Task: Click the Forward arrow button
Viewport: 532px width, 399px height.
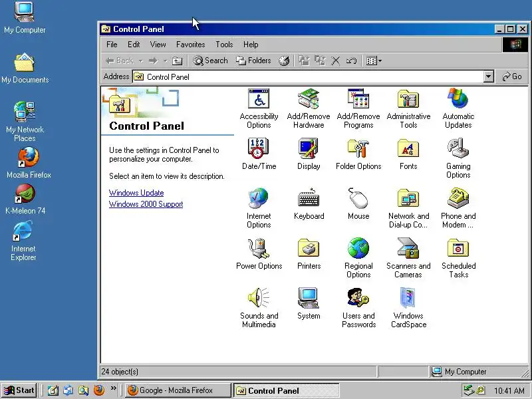Action: (153, 61)
